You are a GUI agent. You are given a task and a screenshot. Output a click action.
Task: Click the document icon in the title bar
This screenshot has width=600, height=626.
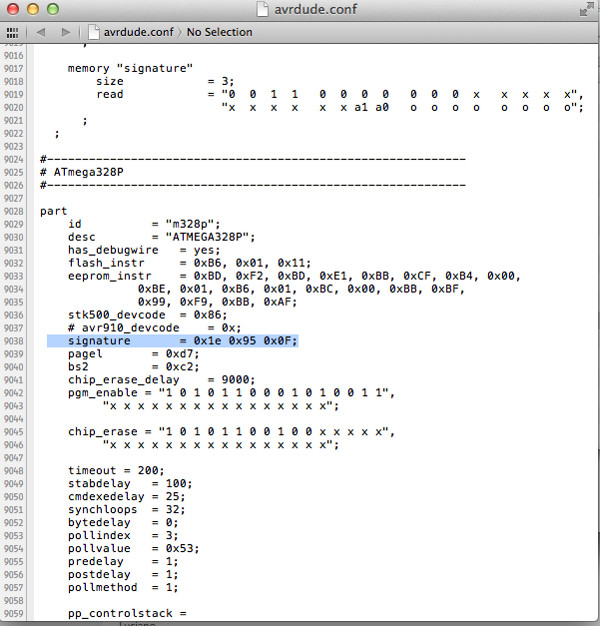point(262,9)
